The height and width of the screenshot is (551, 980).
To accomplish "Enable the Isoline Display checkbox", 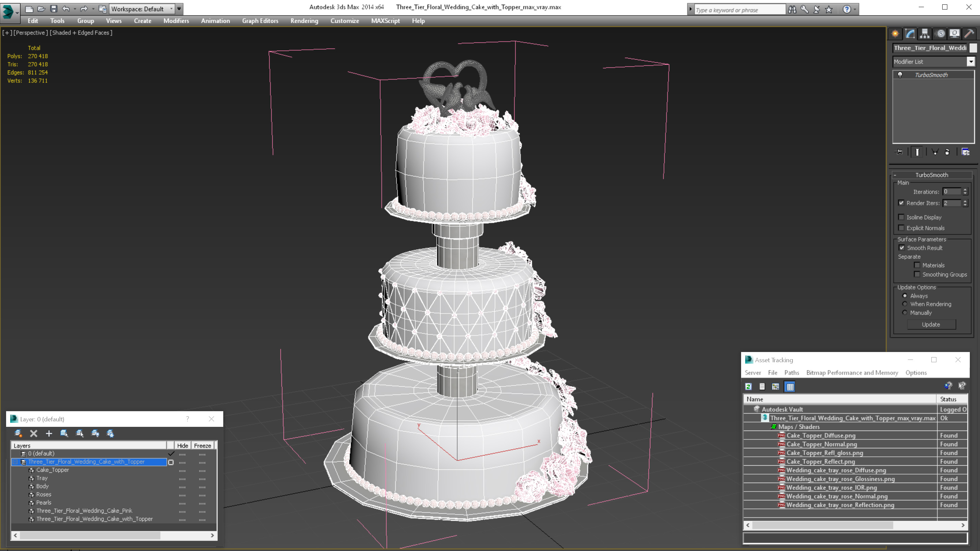I will [901, 217].
